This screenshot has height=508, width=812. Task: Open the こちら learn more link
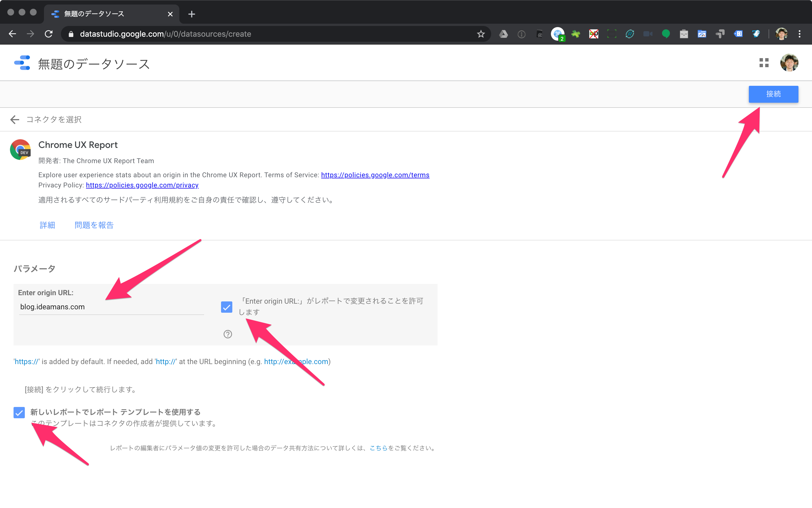pos(378,448)
